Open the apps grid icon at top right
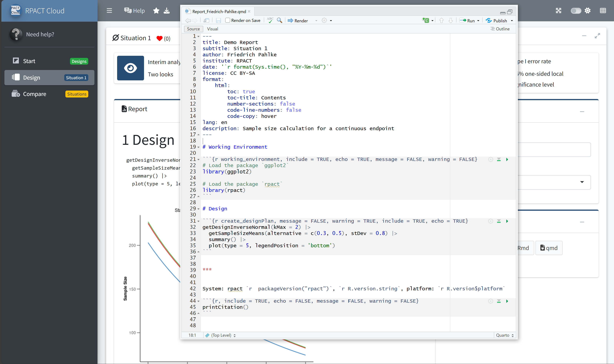614x364 pixels. tap(603, 11)
